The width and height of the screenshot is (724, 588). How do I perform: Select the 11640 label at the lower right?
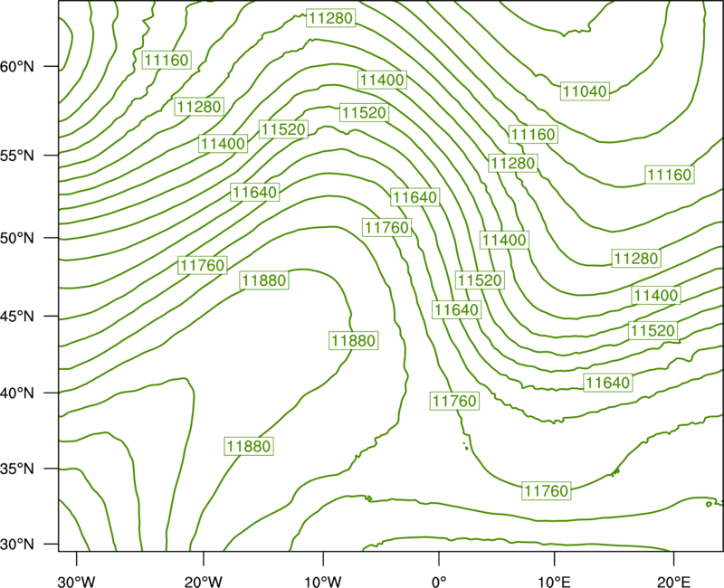coord(607,383)
